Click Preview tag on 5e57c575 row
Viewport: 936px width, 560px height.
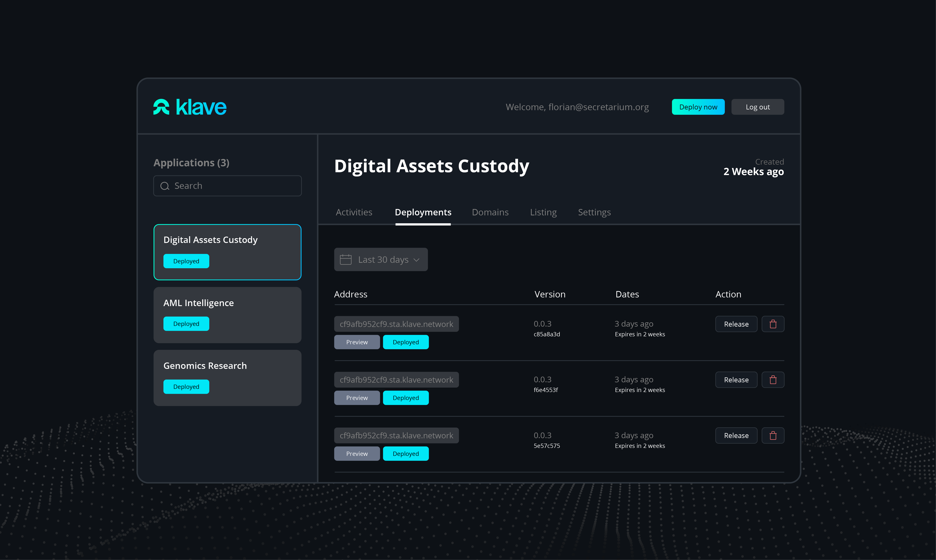(x=357, y=454)
